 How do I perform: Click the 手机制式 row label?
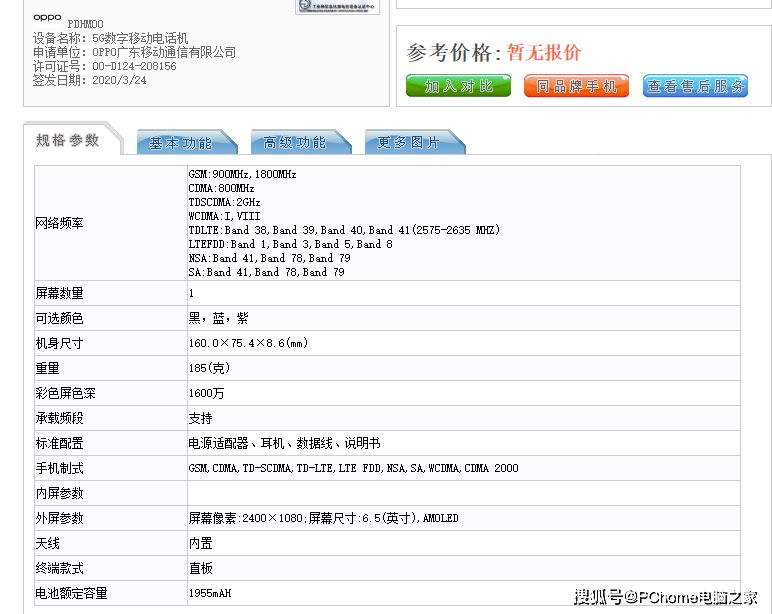coord(59,468)
